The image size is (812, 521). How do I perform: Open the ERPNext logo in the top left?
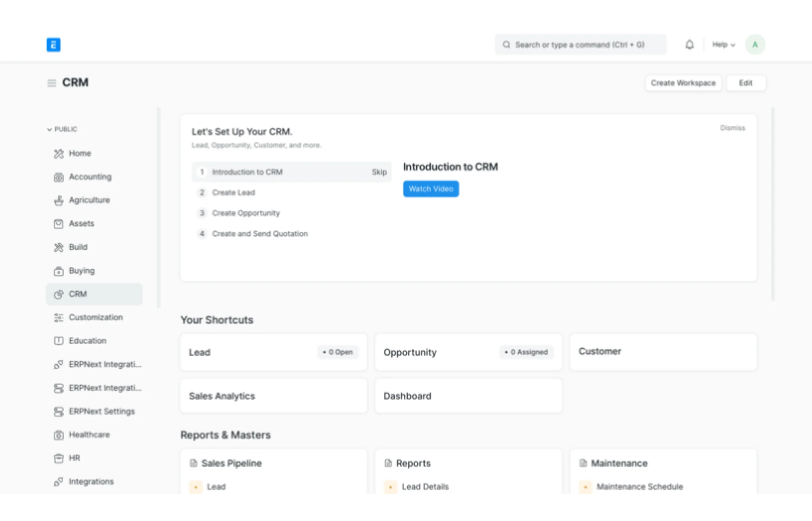[54, 44]
